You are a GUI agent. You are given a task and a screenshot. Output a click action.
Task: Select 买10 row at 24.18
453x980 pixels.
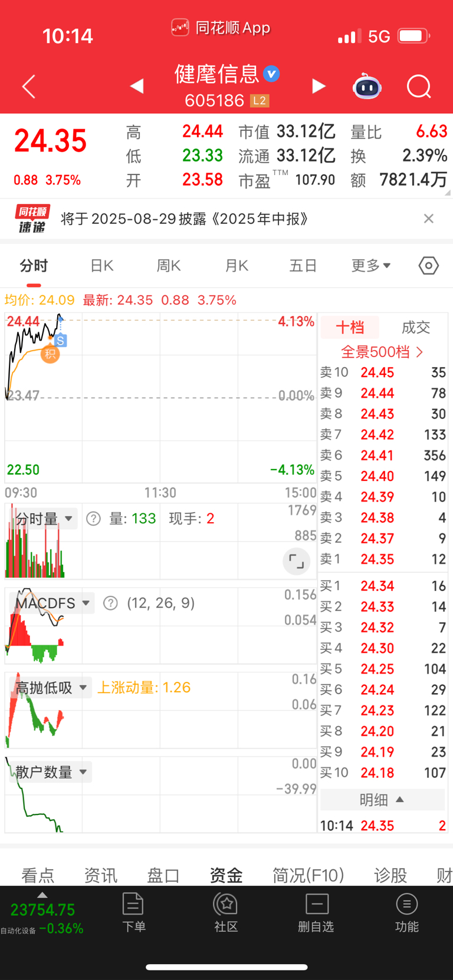pyautogui.click(x=382, y=773)
